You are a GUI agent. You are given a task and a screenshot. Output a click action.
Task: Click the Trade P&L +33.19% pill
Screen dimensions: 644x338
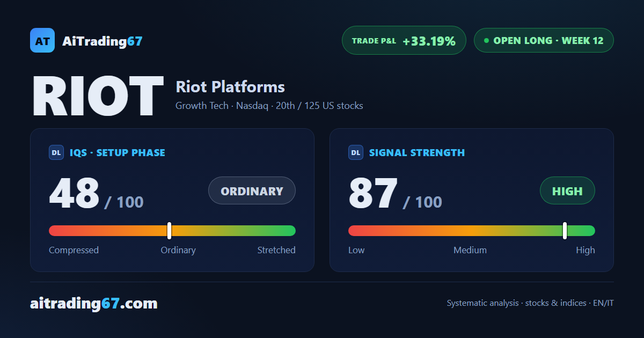click(404, 40)
